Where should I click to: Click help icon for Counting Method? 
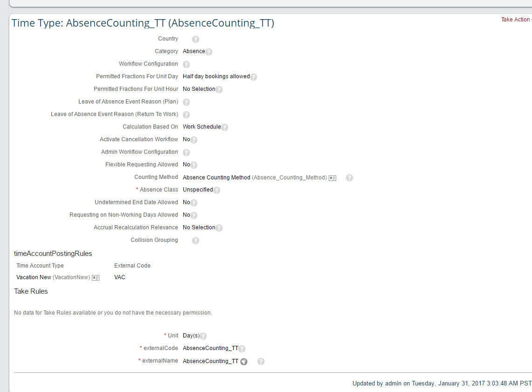click(x=350, y=178)
